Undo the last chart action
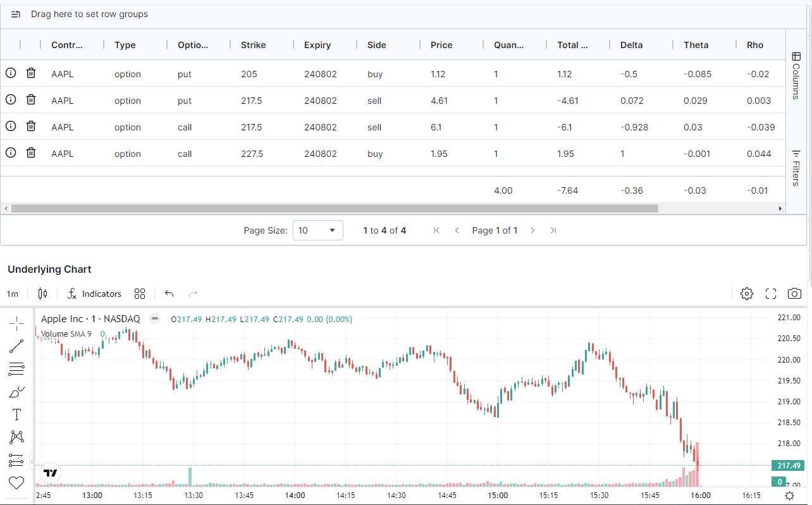 (x=169, y=294)
